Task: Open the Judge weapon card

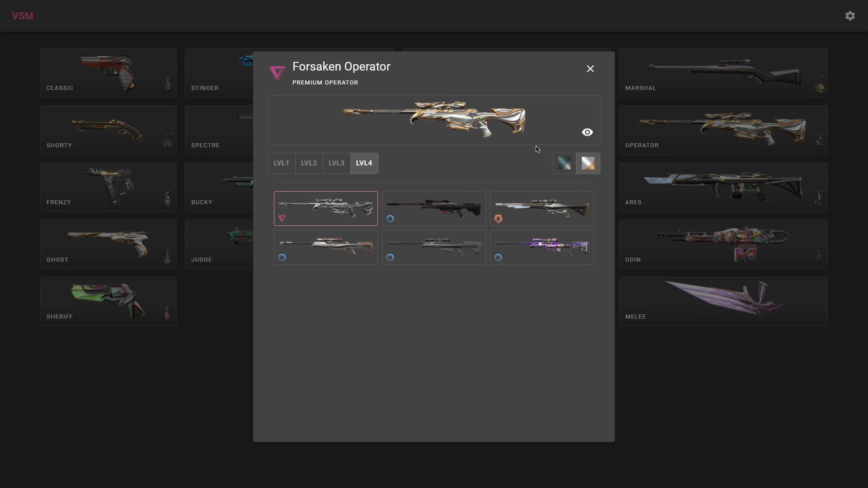Action: [x=219, y=244]
